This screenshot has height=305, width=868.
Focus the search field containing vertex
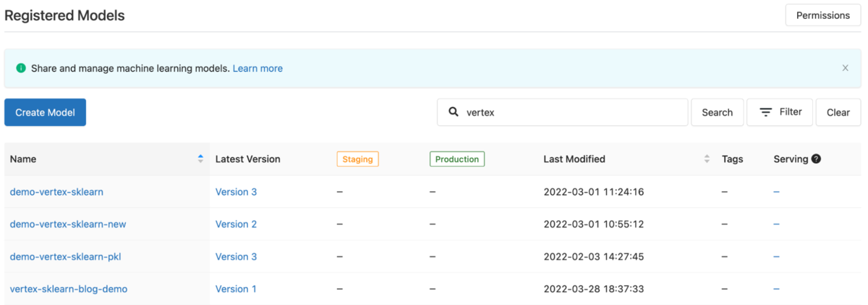tap(571, 112)
